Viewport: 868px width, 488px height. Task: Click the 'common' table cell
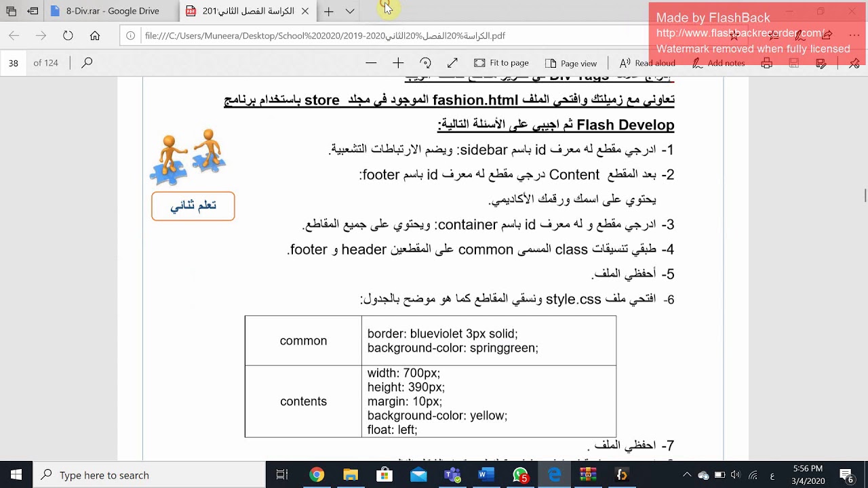(303, 341)
